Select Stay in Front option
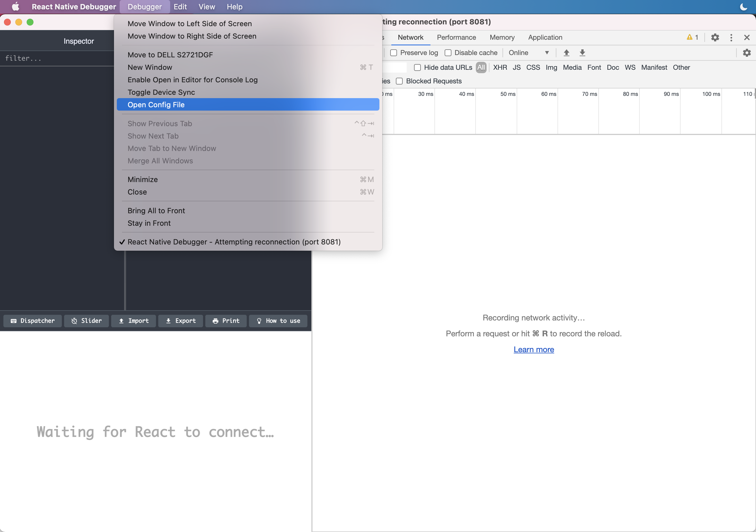Viewport: 756px width, 532px height. tap(248, 223)
